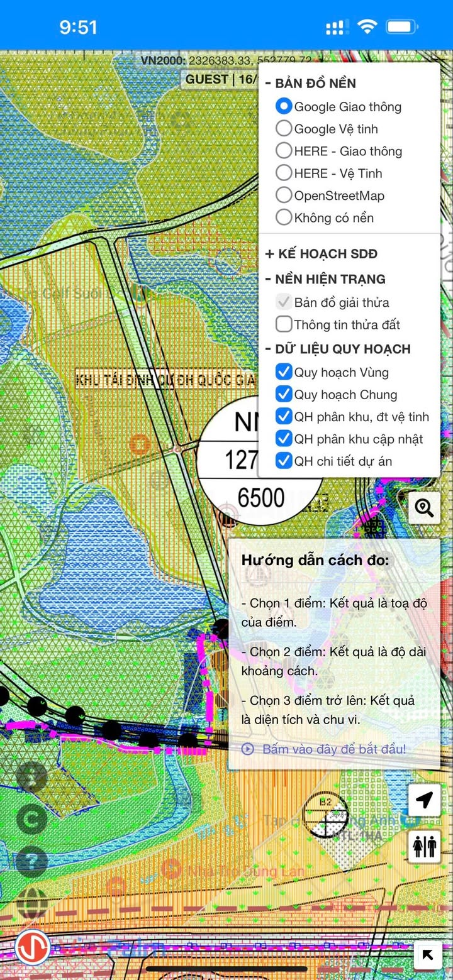Image resolution: width=453 pixels, height=980 pixels.
Task: Select OpenStreetMap as base map
Action: pos(284,195)
